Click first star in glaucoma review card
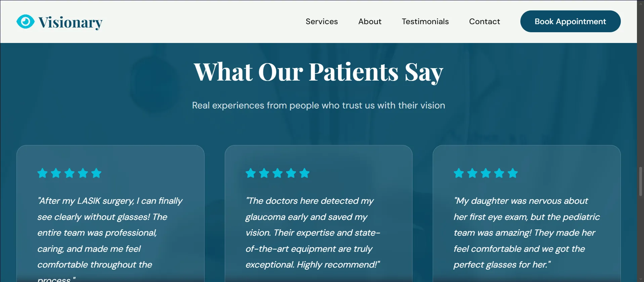This screenshot has width=644, height=282. (251, 173)
